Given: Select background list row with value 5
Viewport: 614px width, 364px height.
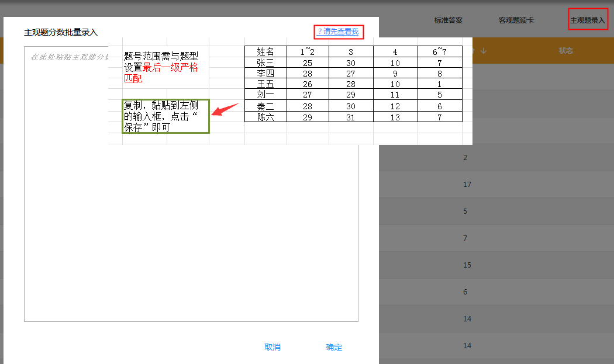Looking at the screenshot, I should 465,212.
